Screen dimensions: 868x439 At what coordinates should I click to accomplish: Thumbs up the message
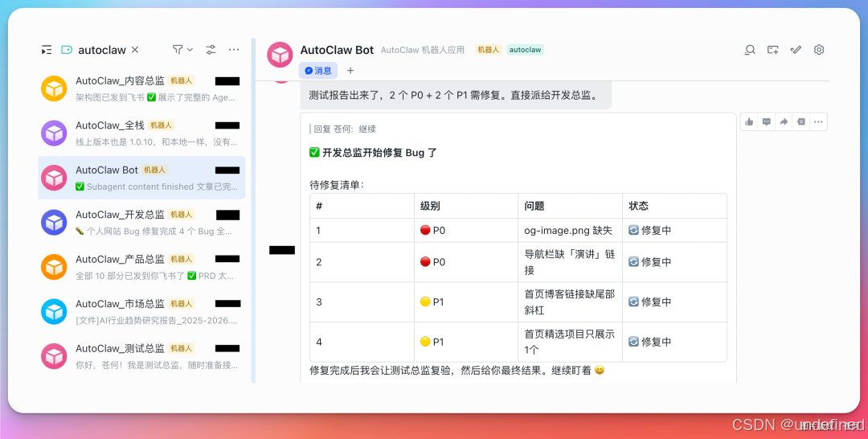[x=750, y=121]
